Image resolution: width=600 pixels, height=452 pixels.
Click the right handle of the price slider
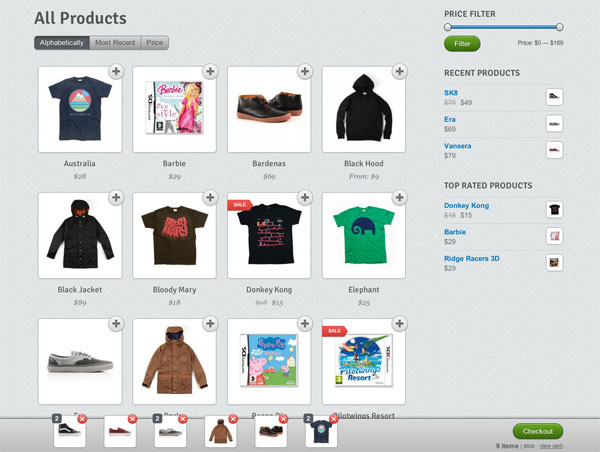559,27
